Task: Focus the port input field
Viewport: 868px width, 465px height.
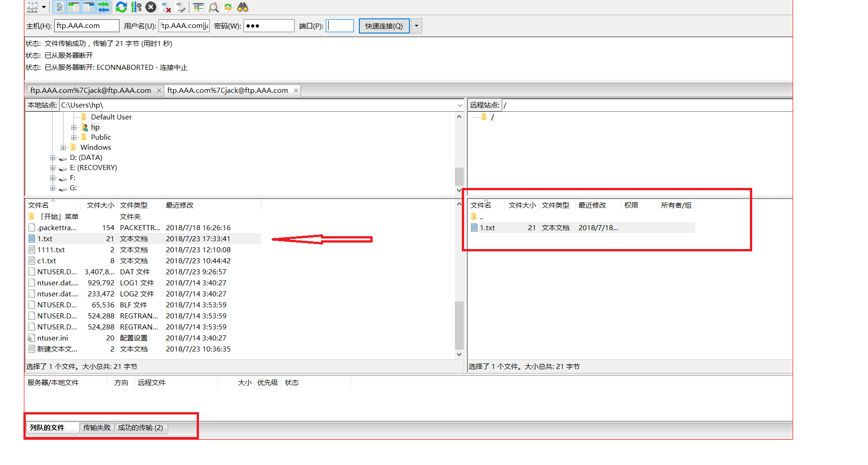Action: (x=340, y=26)
